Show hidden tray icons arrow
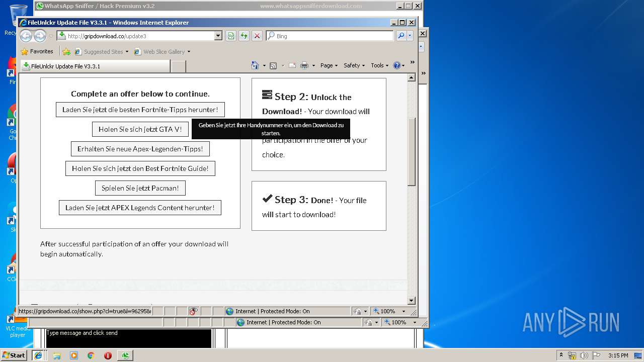This screenshot has width=644, height=362. [561, 355]
